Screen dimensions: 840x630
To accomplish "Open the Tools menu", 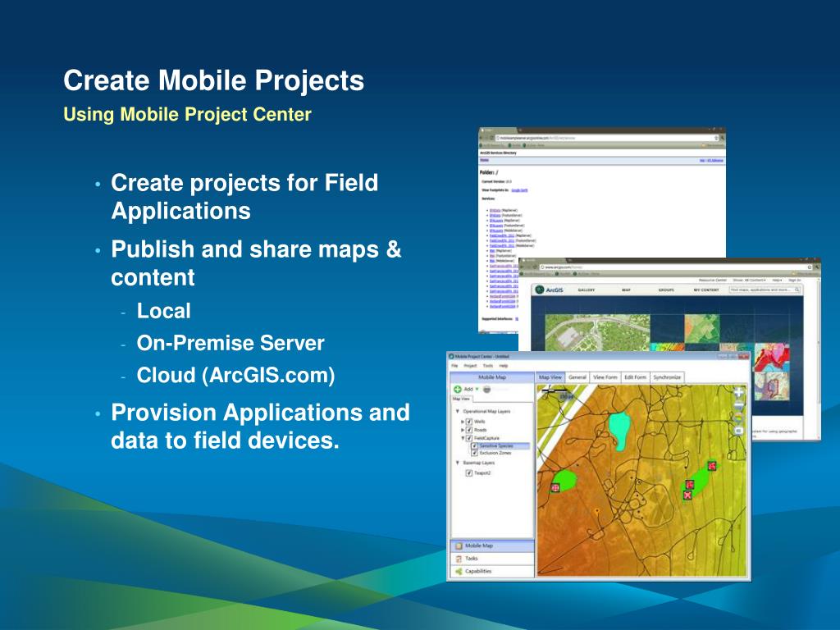I will pos(488,366).
